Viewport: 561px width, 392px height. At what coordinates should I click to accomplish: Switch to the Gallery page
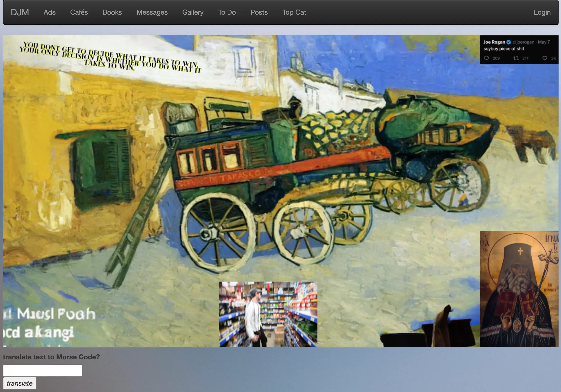pos(193,12)
